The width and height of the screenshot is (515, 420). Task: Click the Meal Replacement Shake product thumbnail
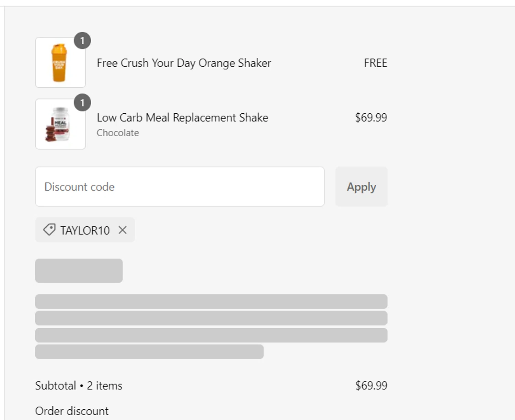pos(60,124)
